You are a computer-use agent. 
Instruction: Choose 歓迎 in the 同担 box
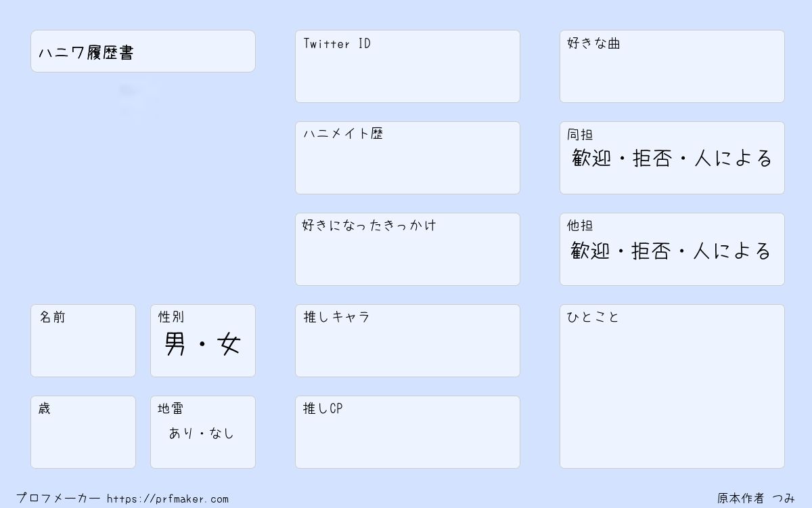pyautogui.click(x=591, y=158)
